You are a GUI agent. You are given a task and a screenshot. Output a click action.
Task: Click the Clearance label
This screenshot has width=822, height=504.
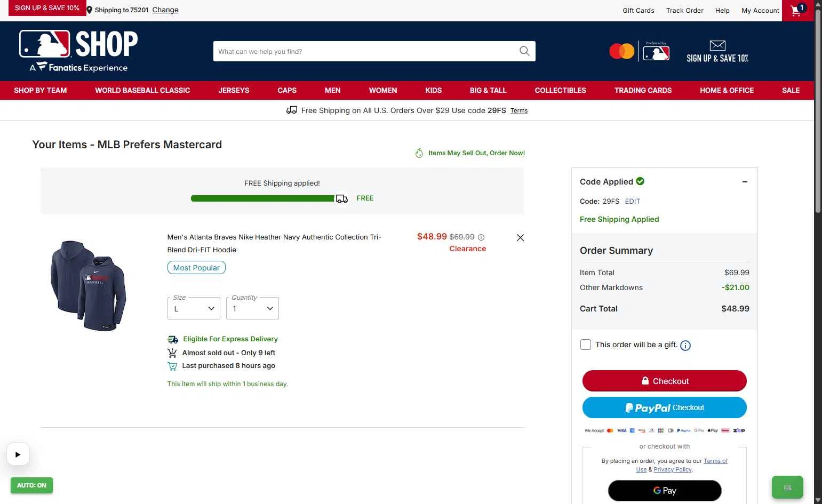(x=468, y=249)
